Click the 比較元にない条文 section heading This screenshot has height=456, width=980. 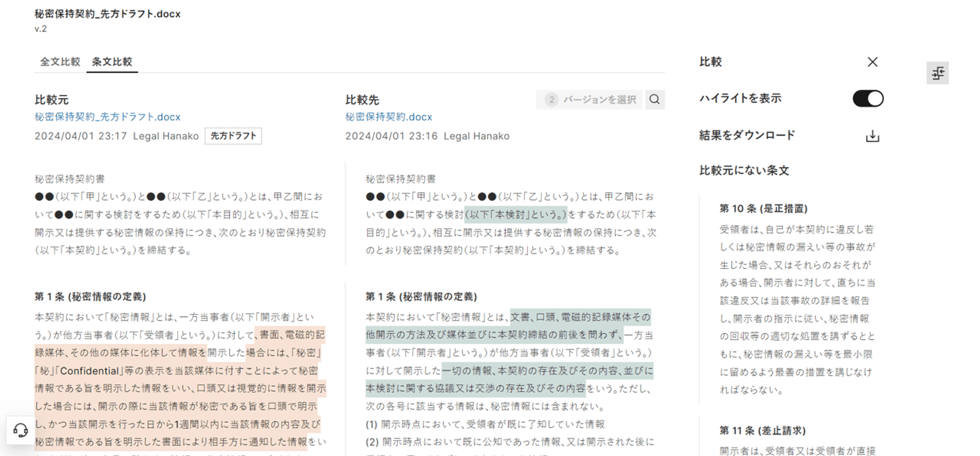coord(744,171)
